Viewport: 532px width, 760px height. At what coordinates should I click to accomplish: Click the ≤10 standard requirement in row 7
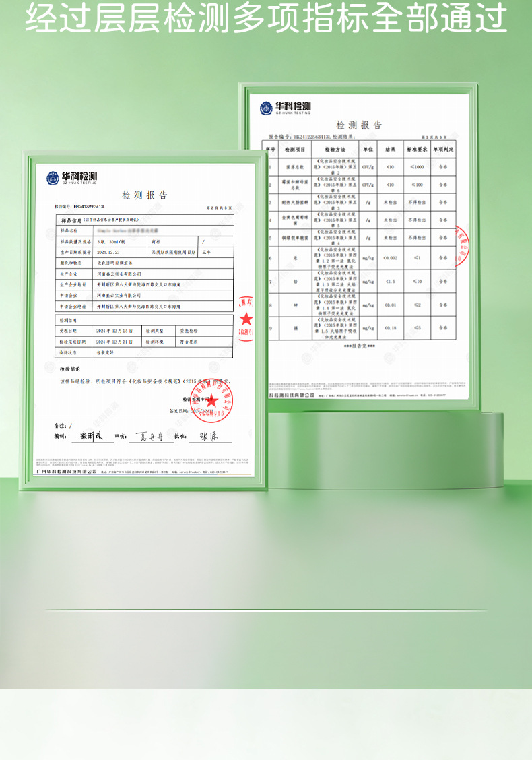417,281
